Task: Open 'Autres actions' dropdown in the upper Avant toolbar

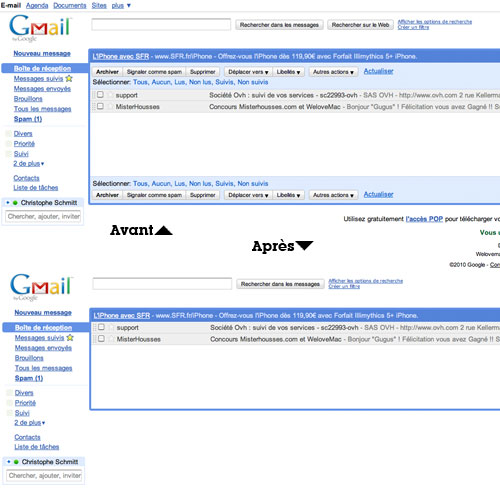Action: click(333, 72)
